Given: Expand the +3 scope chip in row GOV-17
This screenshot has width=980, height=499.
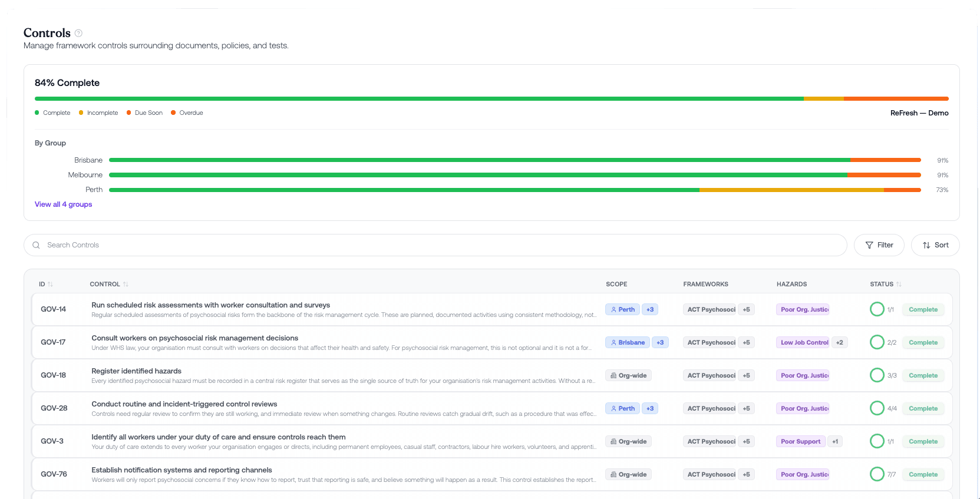Looking at the screenshot, I should pos(660,342).
